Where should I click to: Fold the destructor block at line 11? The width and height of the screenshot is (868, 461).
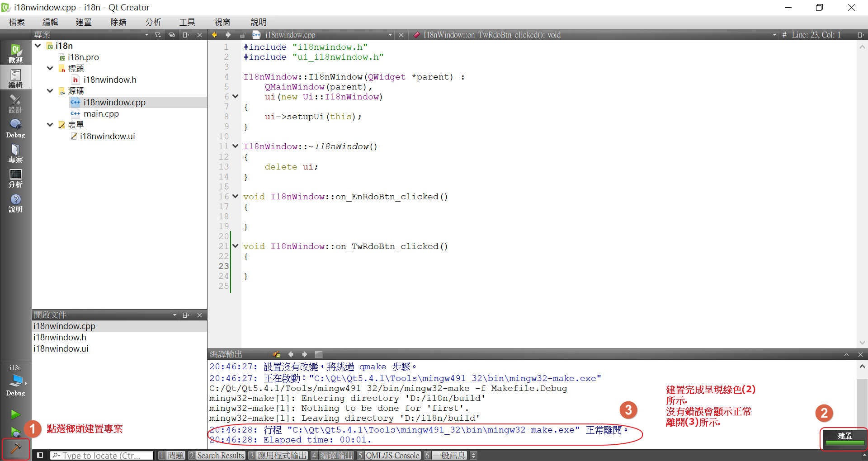pyautogui.click(x=235, y=146)
